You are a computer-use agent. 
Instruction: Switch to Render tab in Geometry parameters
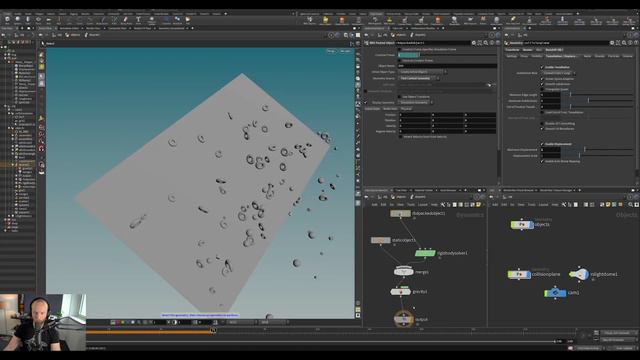coord(527,50)
